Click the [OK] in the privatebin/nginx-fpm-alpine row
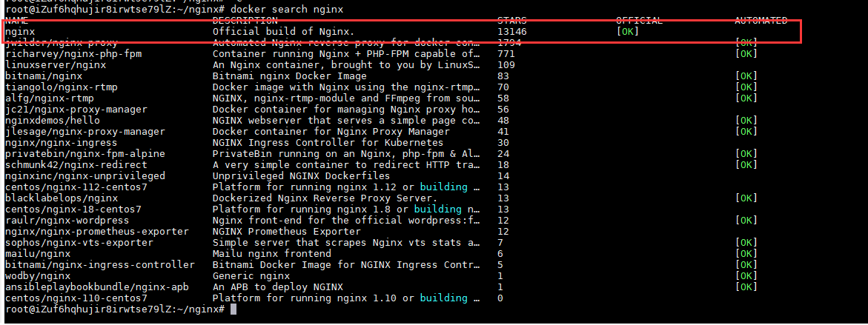 pos(746,153)
